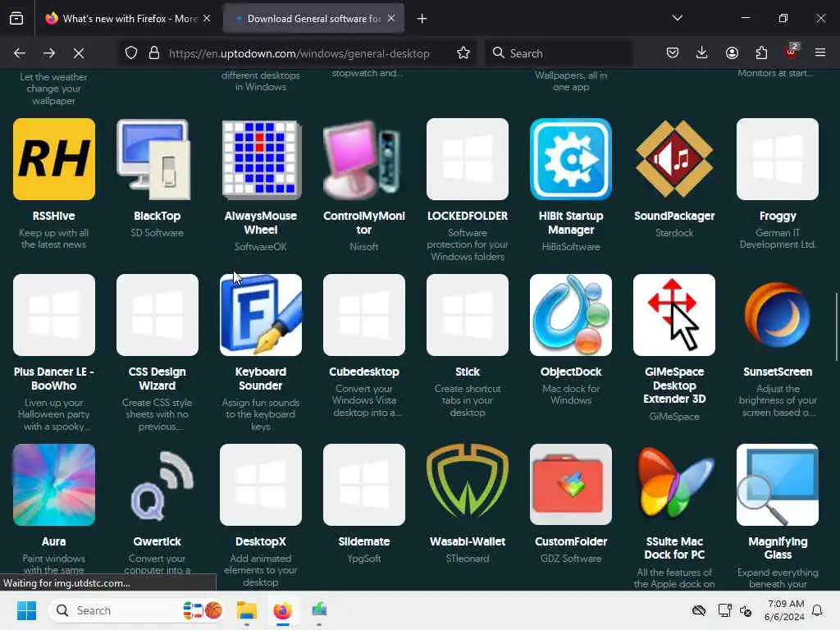Bookmark this page with the star icon
The image size is (840, 630).
[463, 53]
